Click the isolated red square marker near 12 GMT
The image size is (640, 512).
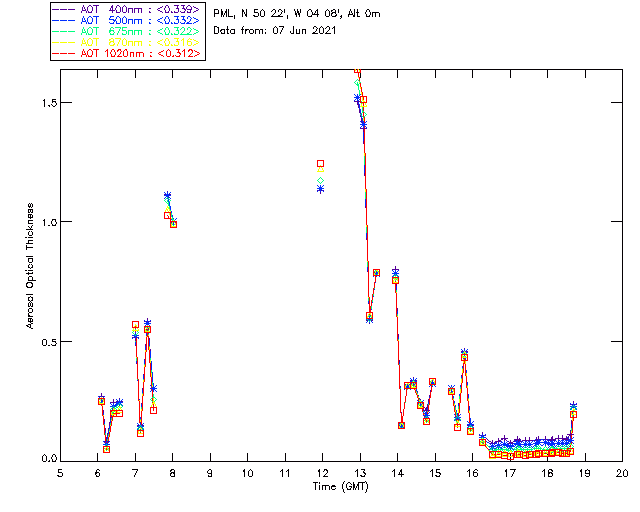[x=321, y=163]
